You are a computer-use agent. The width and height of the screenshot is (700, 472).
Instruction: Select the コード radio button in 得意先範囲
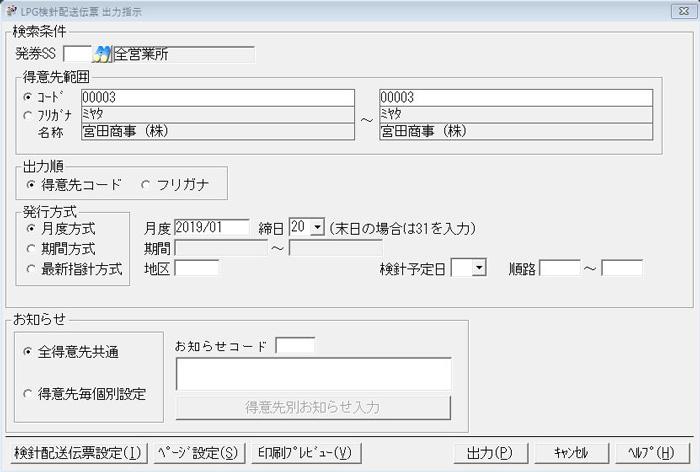[27, 97]
